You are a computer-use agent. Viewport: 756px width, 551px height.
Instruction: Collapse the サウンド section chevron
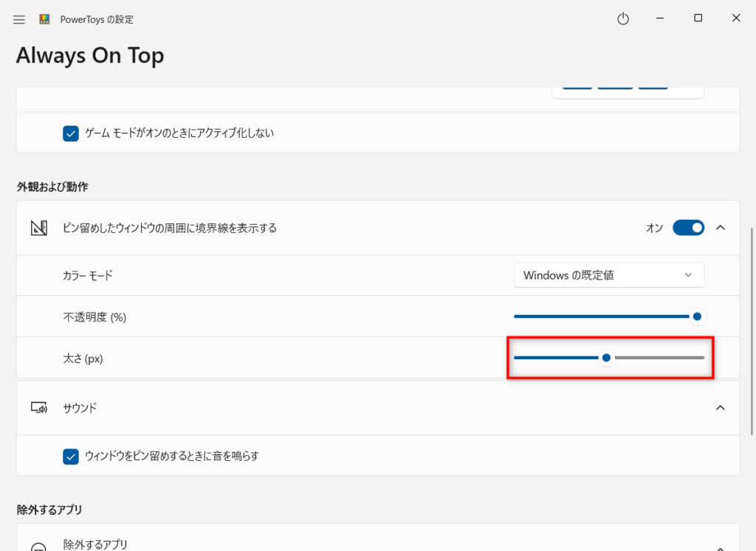pos(721,408)
